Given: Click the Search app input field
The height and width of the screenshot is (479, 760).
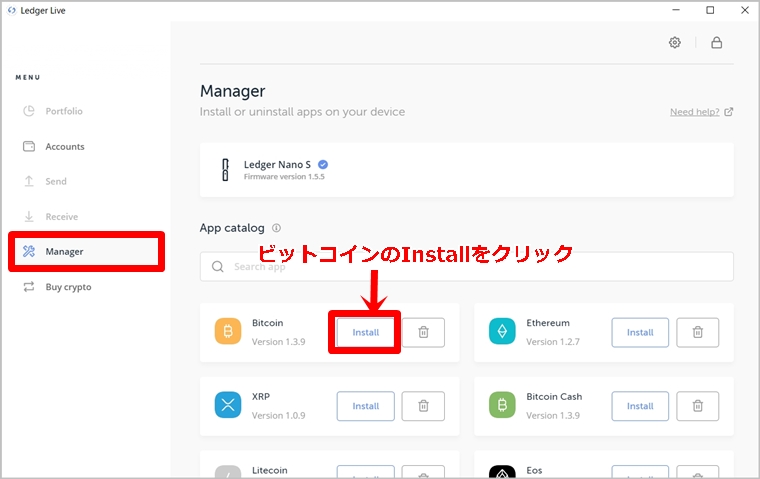Looking at the screenshot, I should point(467,267).
